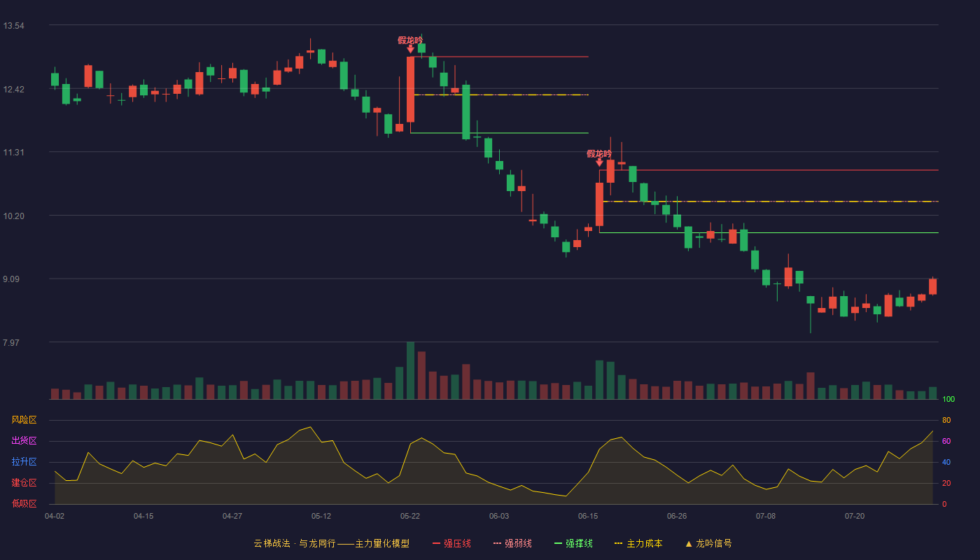Toggle the 主力成本 legend item
Viewport: 980px width, 560px height.
(638, 543)
